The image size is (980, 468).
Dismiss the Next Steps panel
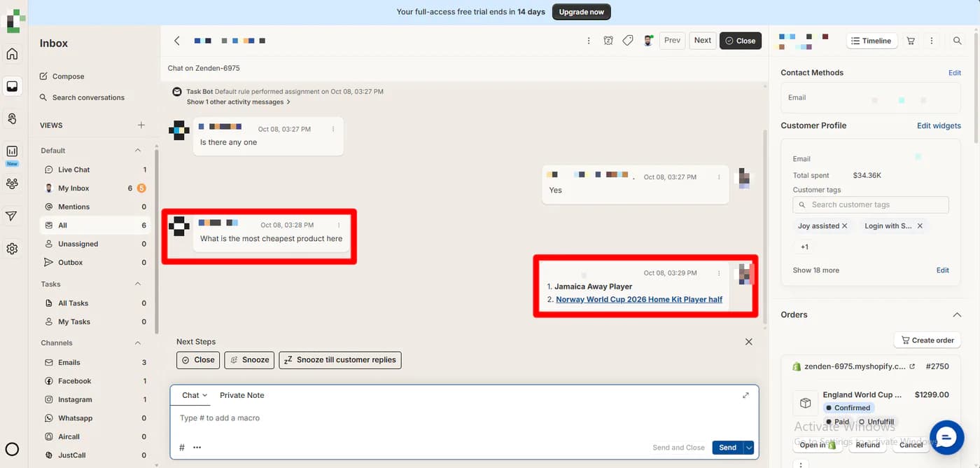[x=749, y=342]
